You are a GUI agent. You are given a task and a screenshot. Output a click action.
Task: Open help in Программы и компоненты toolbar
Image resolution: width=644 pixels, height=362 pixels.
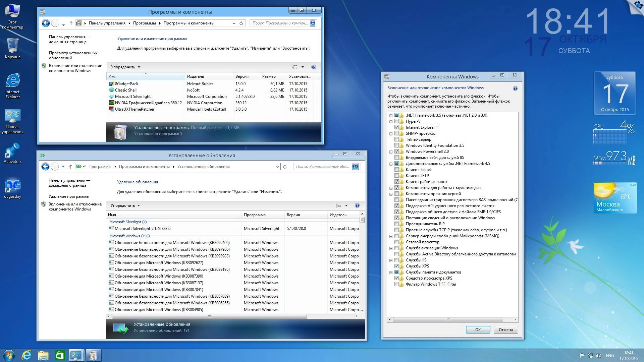(x=313, y=67)
